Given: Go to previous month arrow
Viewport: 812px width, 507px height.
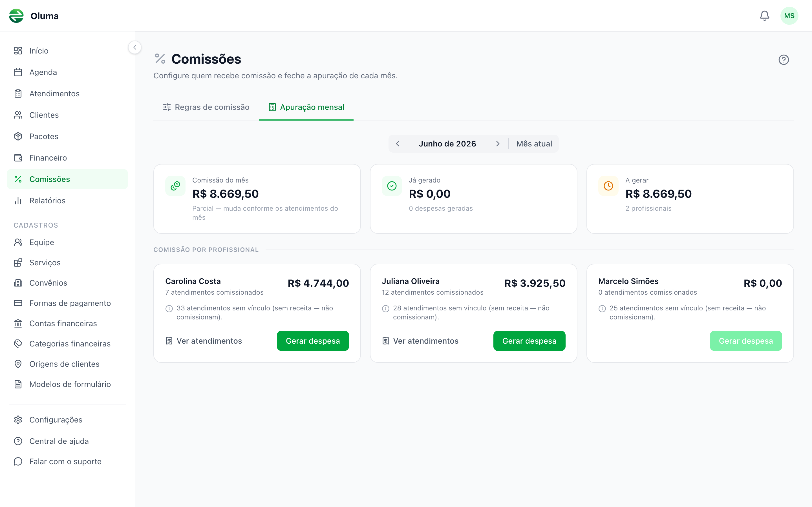Looking at the screenshot, I should (x=398, y=144).
